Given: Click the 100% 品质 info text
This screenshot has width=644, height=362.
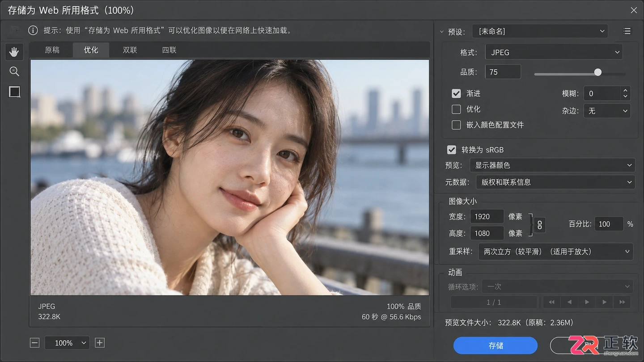Looking at the screenshot, I should pyautogui.click(x=404, y=306).
